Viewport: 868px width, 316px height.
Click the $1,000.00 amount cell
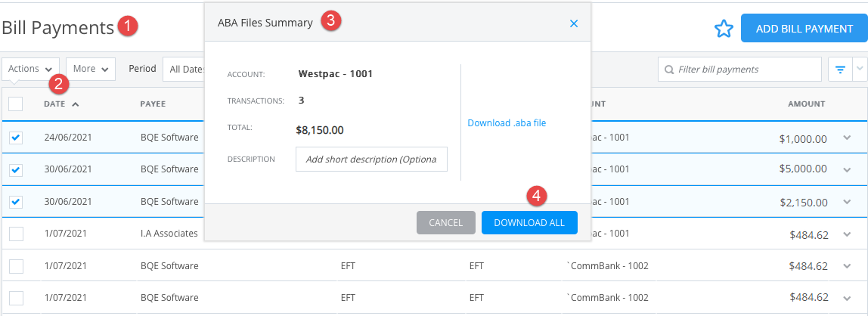pyautogui.click(x=803, y=139)
